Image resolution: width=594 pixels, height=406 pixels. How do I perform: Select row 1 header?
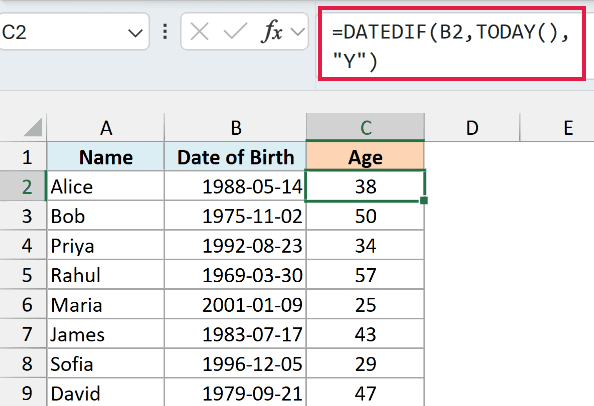tap(23, 156)
